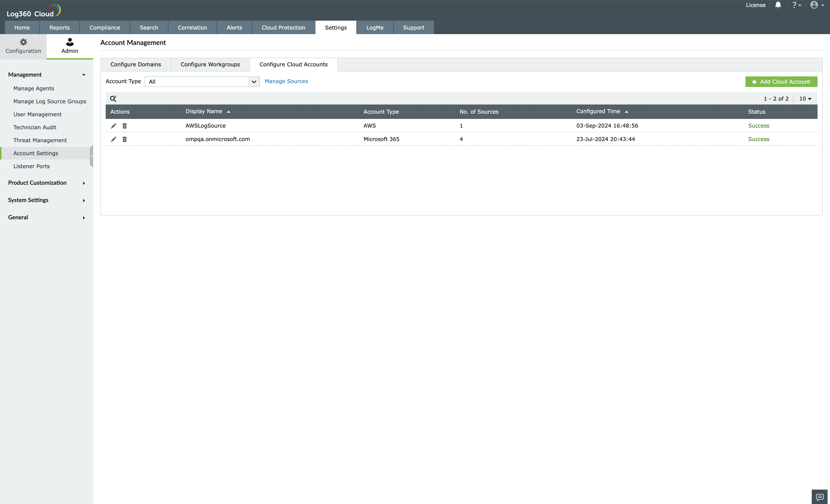Change rows per page dropdown showing 10
Viewport: 830px width, 504px height.
(805, 99)
